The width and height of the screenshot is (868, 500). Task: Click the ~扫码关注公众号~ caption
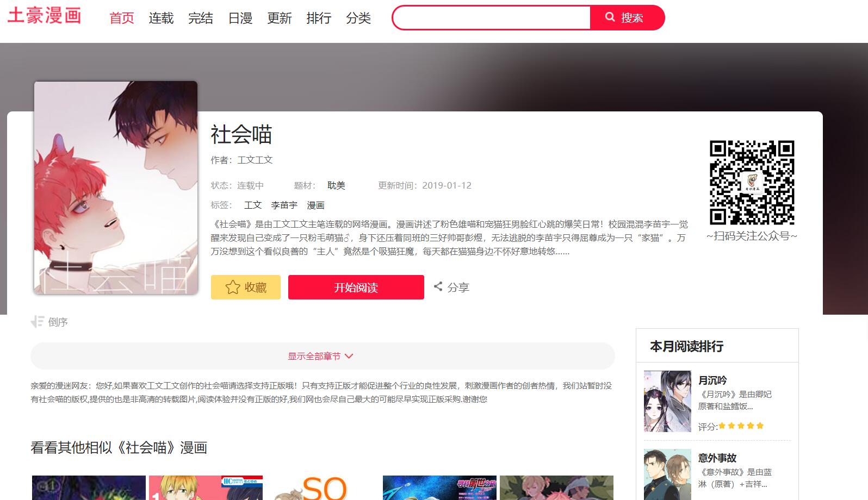point(752,236)
